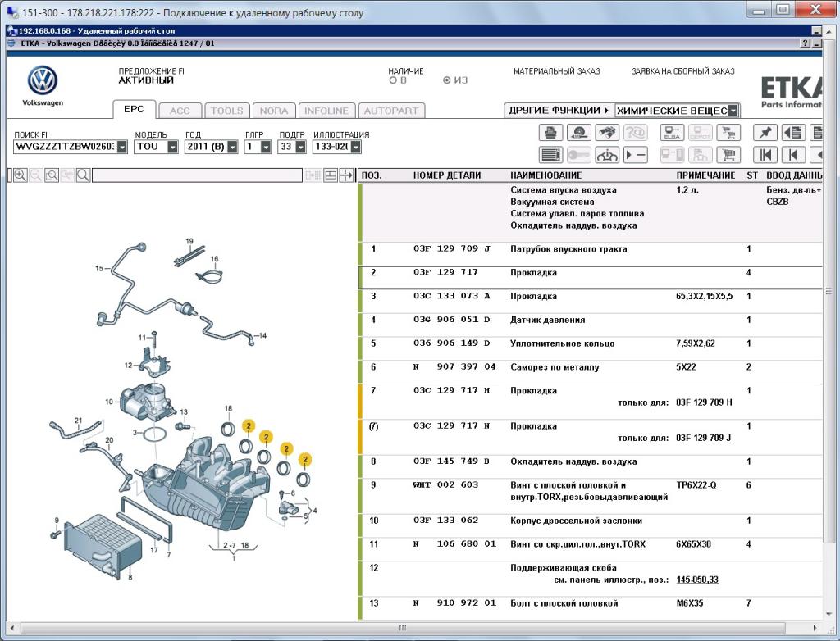
Task: Switch to the NORA tab
Action: (274, 111)
